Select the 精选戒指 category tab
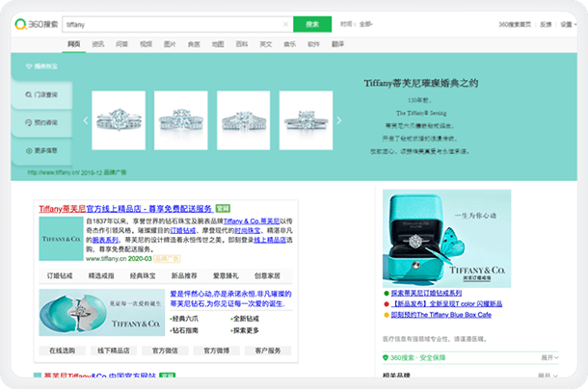The height and width of the screenshot is (389, 588). 101,275
